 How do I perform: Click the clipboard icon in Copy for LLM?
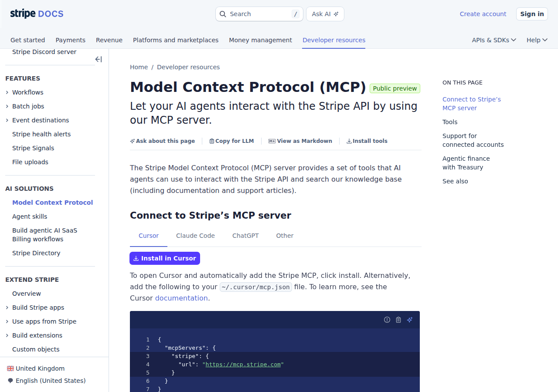pos(212,141)
